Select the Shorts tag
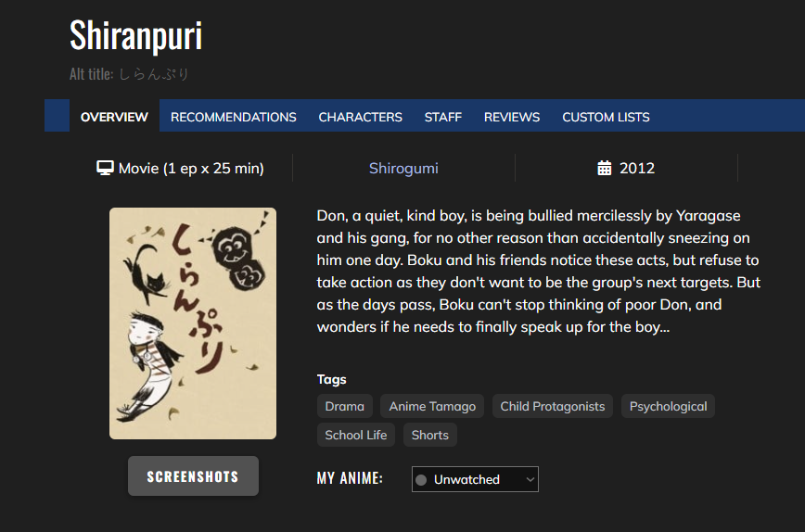Image resolution: width=805 pixels, height=532 pixels. pyautogui.click(x=429, y=435)
